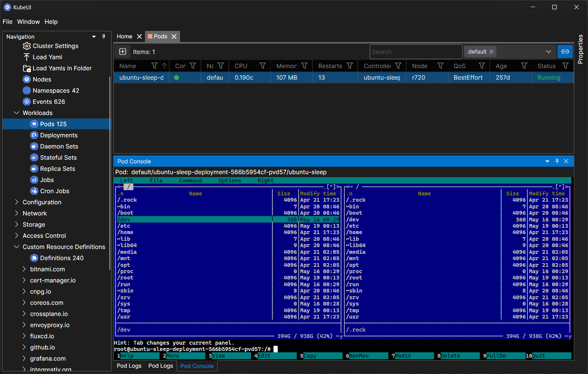Click the KubeUI app icon in title bar
This screenshot has width=588, height=374.
[7, 7]
